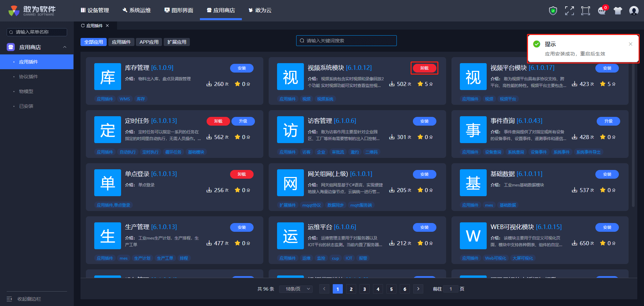Click the 访客管理 app icon
The width and height of the screenshot is (644, 306).
(290, 130)
